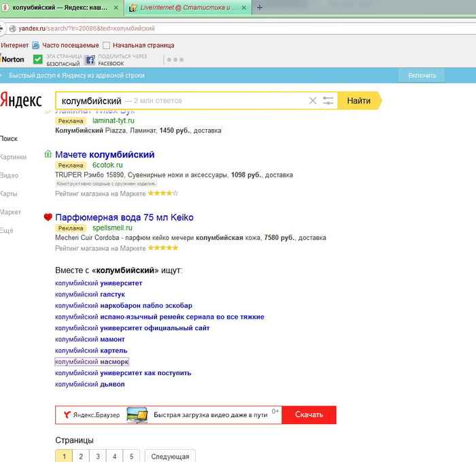This screenshot has height=462, width=476.
Task: Select the Маркет sidebar section
Action: tap(11, 212)
